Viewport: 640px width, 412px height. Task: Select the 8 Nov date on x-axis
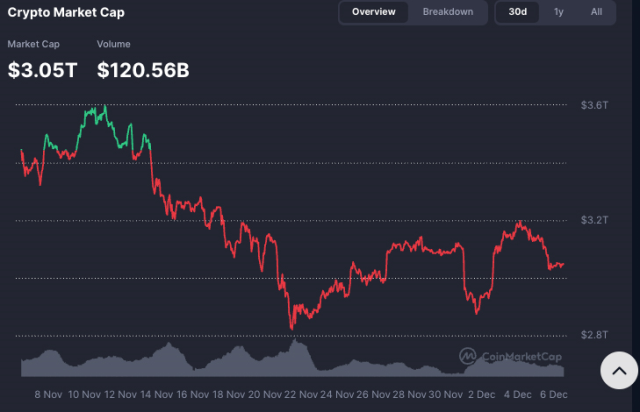click(50, 395)
